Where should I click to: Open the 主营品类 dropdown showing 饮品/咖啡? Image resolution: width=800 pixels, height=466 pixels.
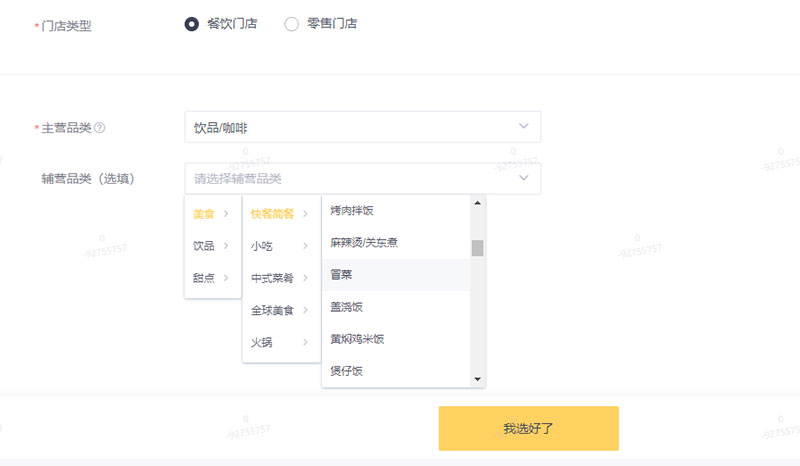(363, 127)
